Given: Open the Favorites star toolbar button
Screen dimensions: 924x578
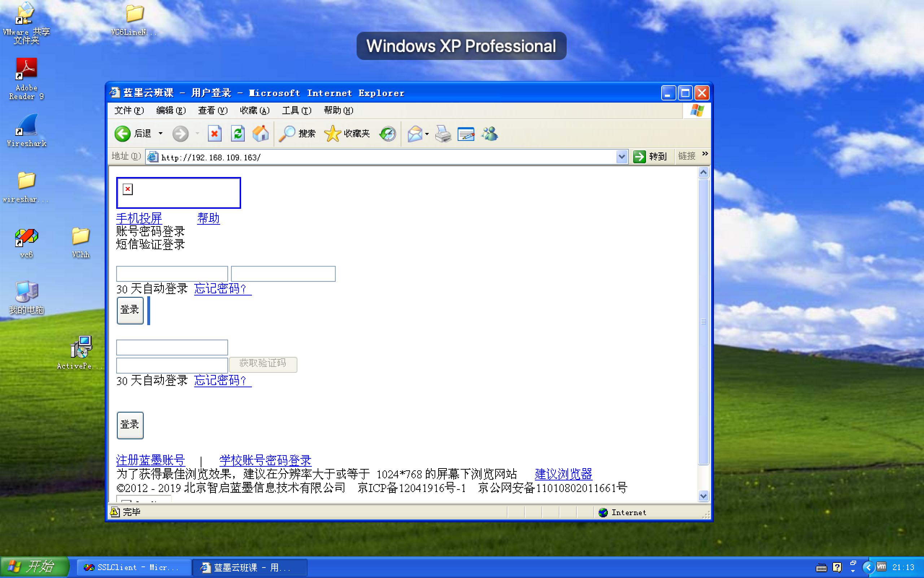Looking at the screenshot, I should click(347, 133).
